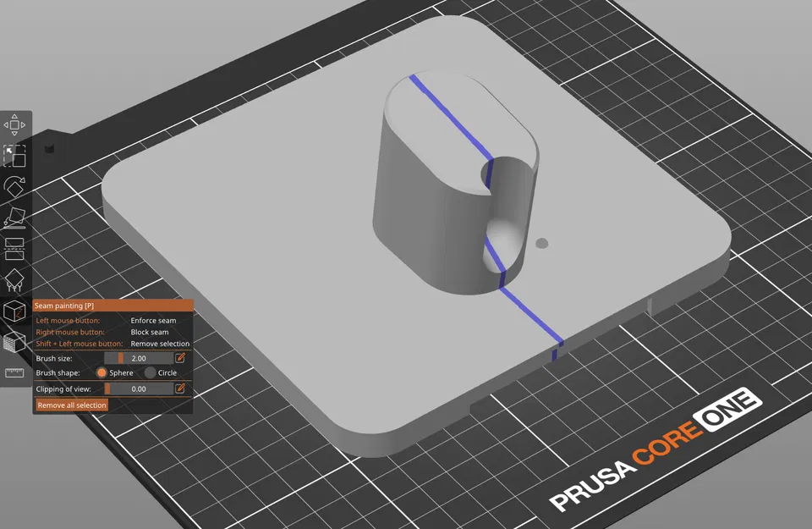Open the Paint-on supports tool

(x=14, y=280)
